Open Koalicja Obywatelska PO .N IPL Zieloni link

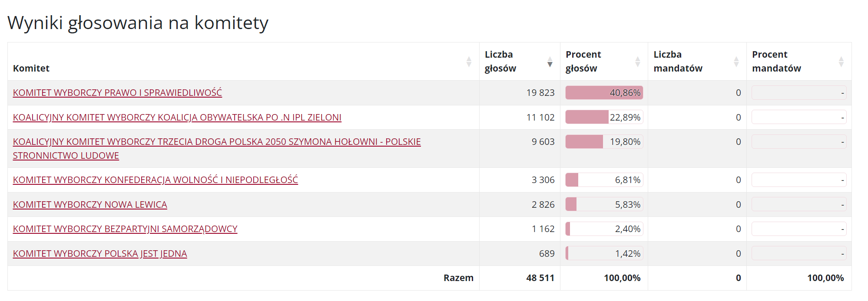pos(177,118)
